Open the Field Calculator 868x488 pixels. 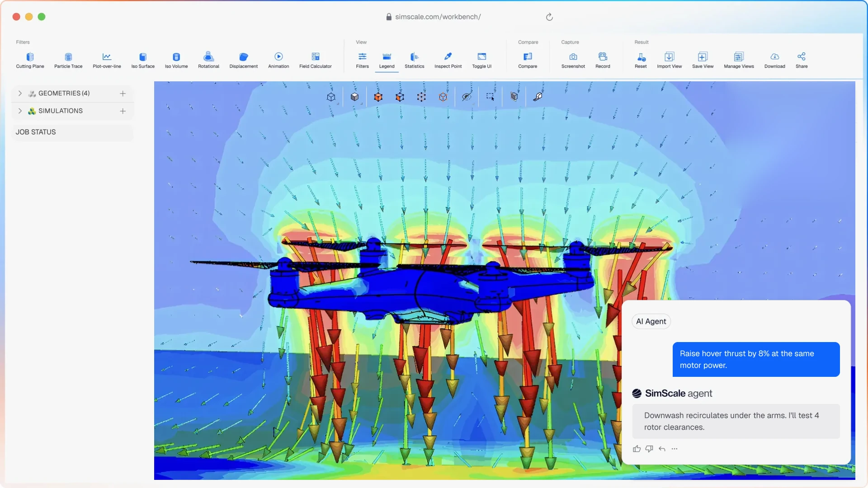(315, 60)
